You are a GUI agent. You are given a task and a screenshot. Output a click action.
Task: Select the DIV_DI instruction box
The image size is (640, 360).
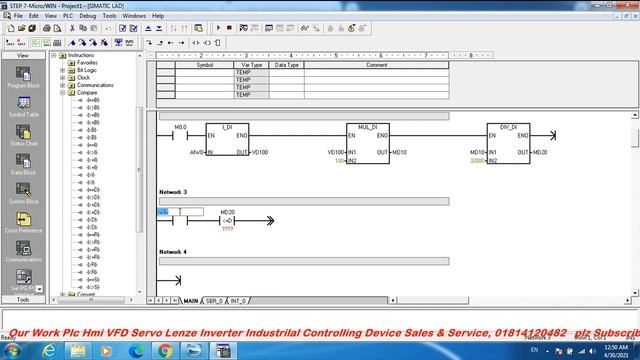pyautogui.click(x=508, y=144)
